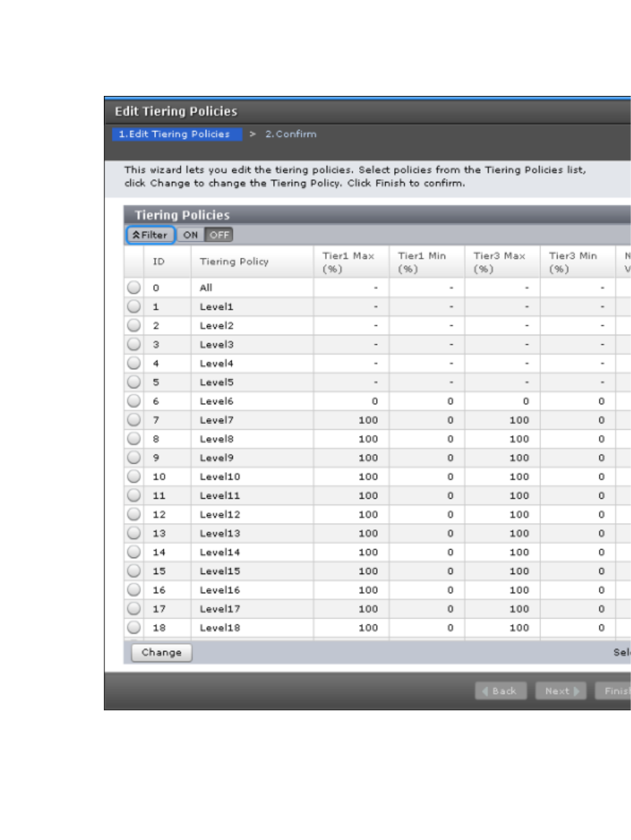The image size is (631, 840).
Task: Click the 'Level5' policy name
Action: (x=216, y=382)
